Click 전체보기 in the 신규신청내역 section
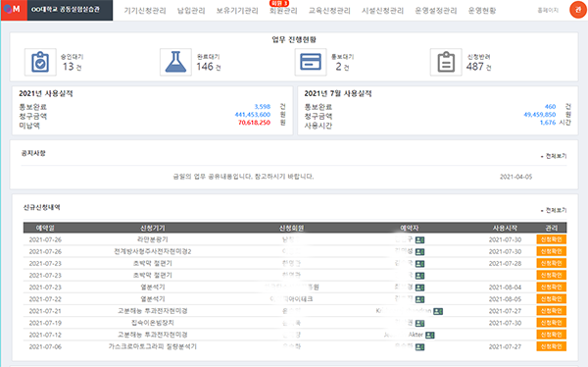588x367 pixels. 556,210
